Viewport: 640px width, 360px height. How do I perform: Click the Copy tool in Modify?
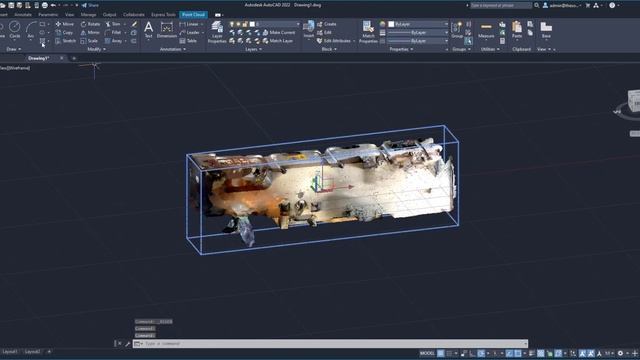pyautogui.click(x=64, y=33)
